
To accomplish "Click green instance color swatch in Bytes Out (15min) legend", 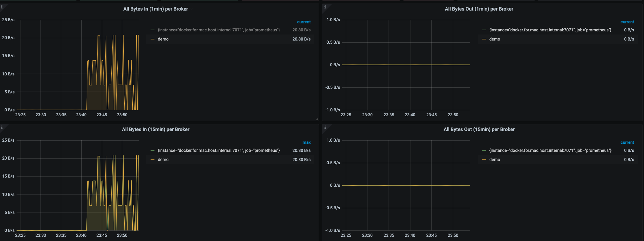I will click(x=484, y=150).
